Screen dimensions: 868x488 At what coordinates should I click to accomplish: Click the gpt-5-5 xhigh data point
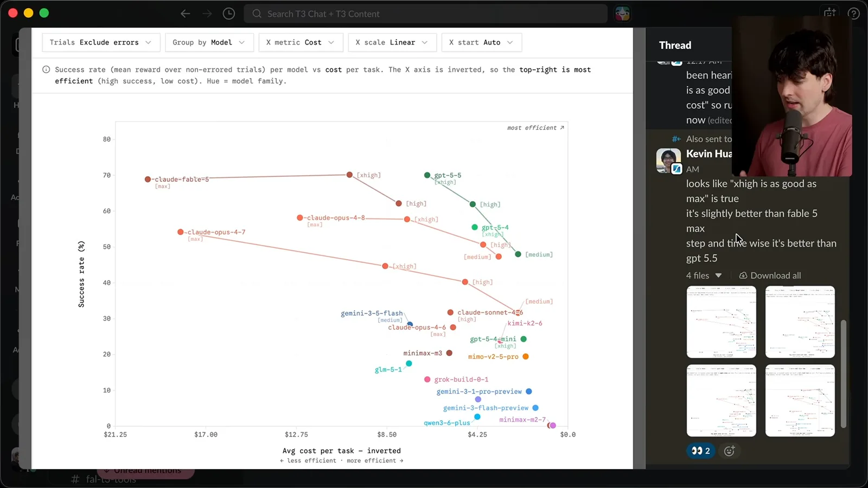coord(427,175)
